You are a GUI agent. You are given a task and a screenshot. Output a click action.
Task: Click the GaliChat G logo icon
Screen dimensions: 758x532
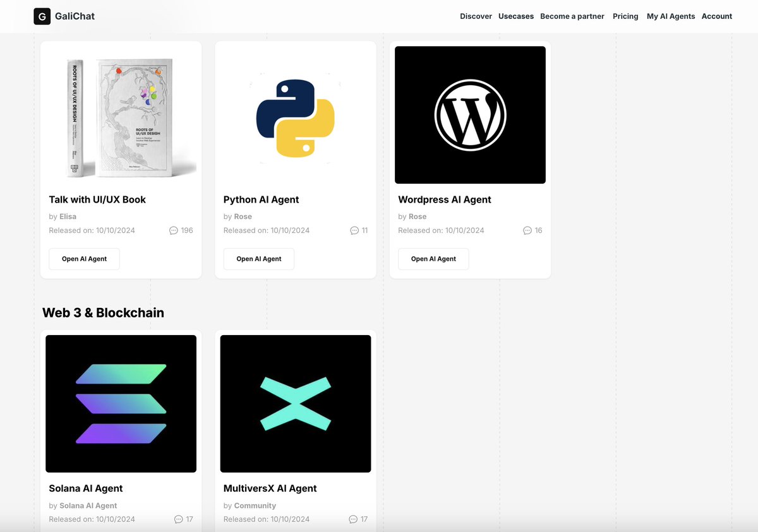[x=42, y=16]
